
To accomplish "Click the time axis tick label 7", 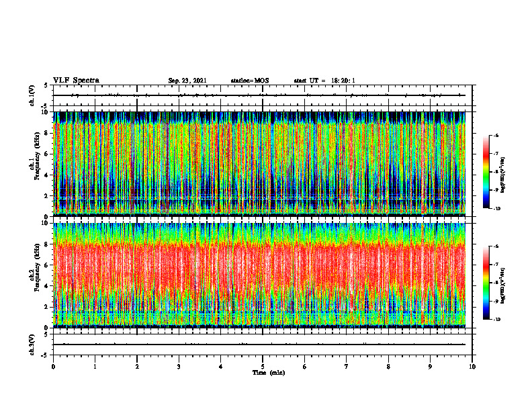I will click(x=347, y=367).
